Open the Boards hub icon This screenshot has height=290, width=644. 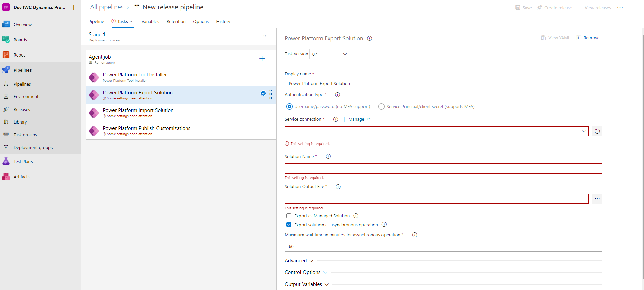point(6,40)
